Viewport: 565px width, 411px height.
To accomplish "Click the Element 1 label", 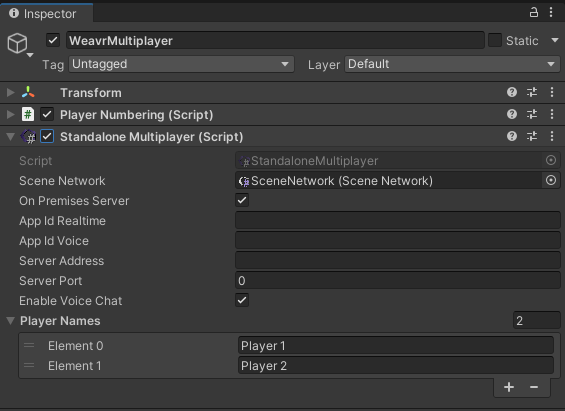I will 75,366.
